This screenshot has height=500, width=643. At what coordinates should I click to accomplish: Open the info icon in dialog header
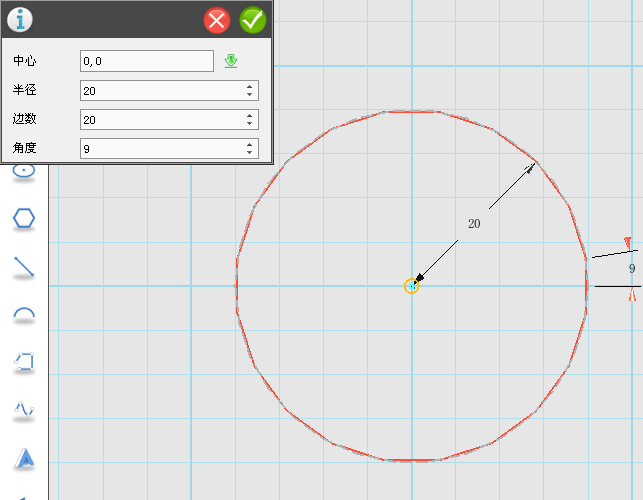(x=20, y=19)
